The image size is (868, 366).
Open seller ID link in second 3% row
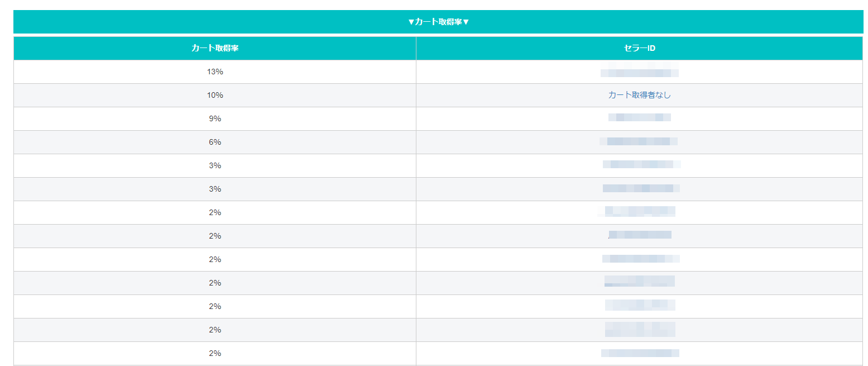[x=641, y=188]
